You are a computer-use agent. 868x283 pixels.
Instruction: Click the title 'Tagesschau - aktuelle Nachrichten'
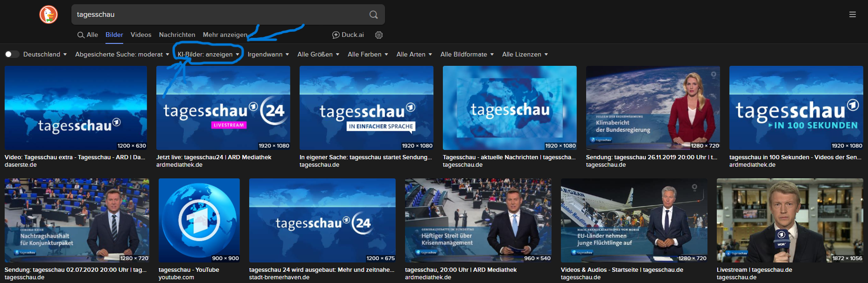[x=509, y=157]
